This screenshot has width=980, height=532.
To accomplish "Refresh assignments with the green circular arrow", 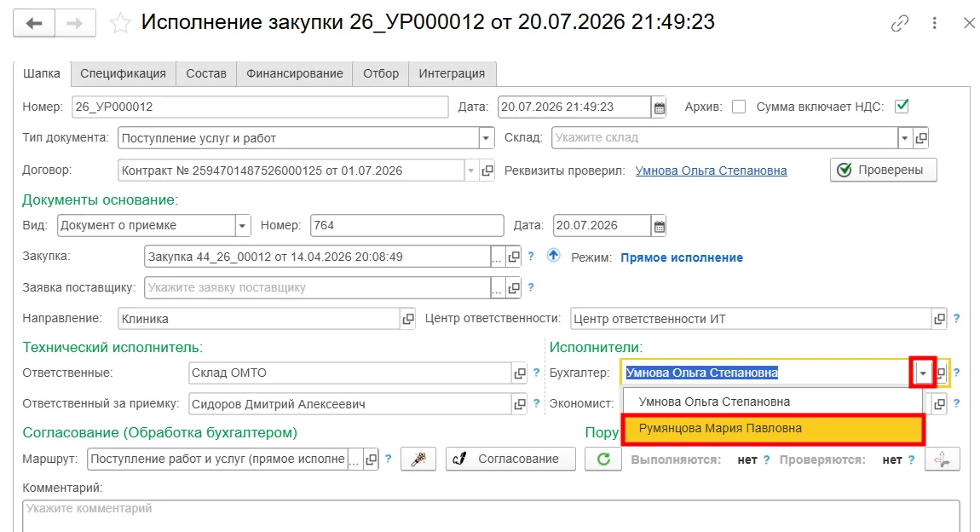I will coord(603,460).
